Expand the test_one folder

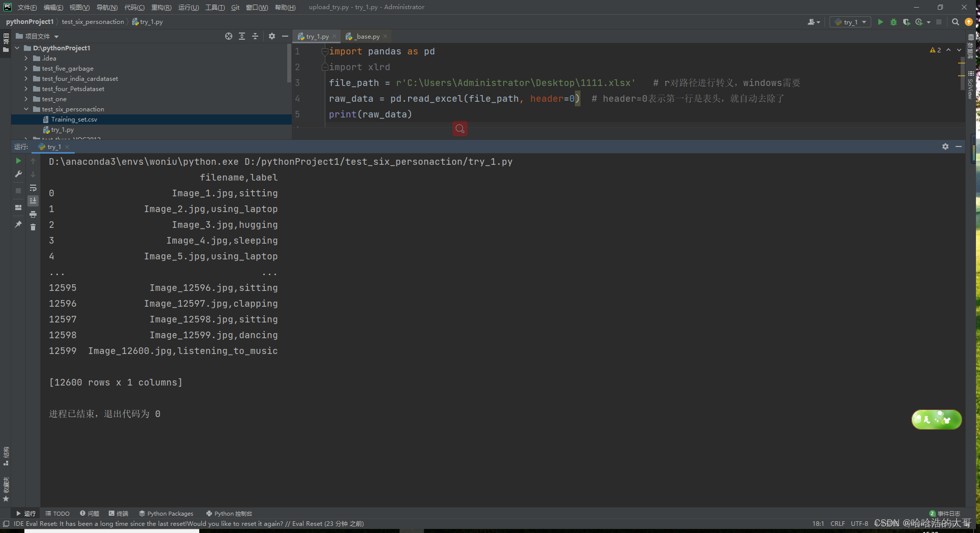pos(26,99)
